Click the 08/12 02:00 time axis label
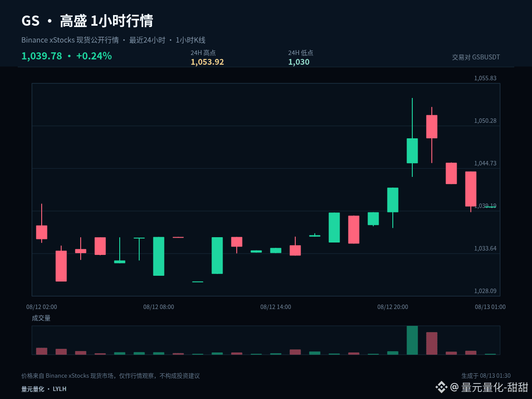 [x=42, y=307]
